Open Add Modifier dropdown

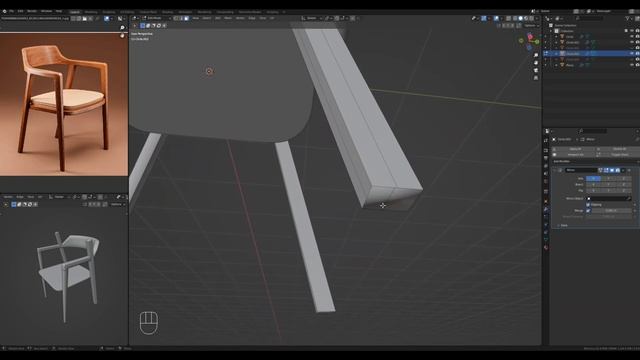(596, 161)
